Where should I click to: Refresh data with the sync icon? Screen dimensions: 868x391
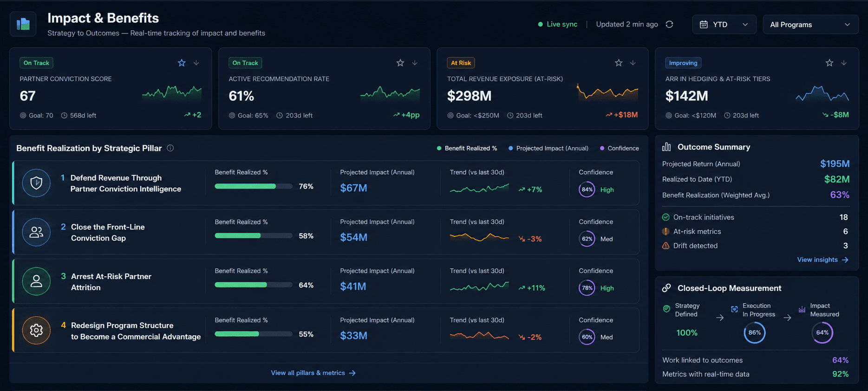pyautogui.click(x=669, y=24)
